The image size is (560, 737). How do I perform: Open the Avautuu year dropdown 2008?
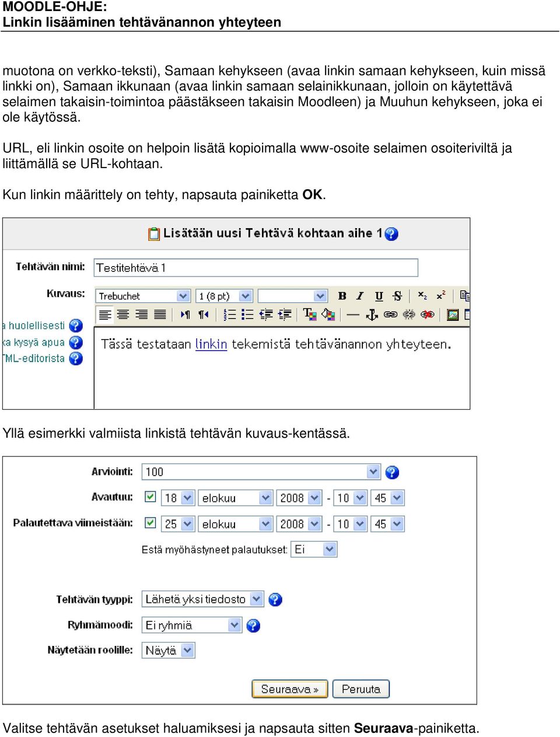pos(299,498)
